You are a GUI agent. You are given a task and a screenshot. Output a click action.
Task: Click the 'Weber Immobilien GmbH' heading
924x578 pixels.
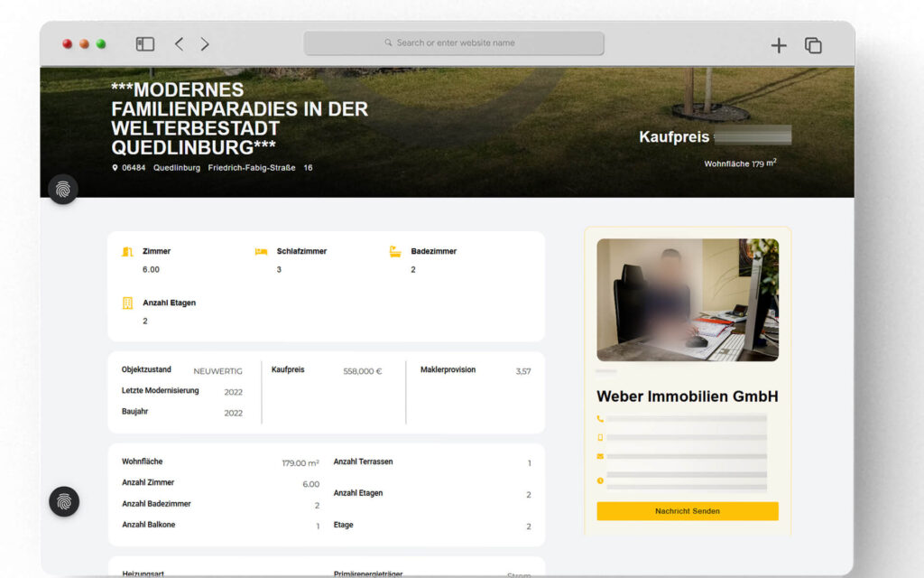coord(687,396)
